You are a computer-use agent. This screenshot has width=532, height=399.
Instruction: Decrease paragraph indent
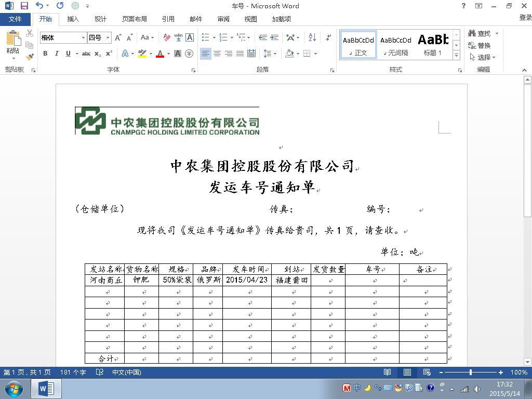263,37
